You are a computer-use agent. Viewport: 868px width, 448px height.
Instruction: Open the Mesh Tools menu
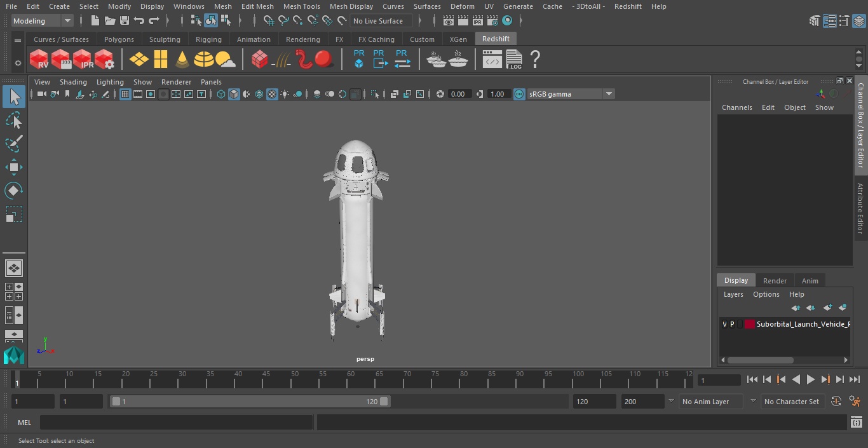301,6
